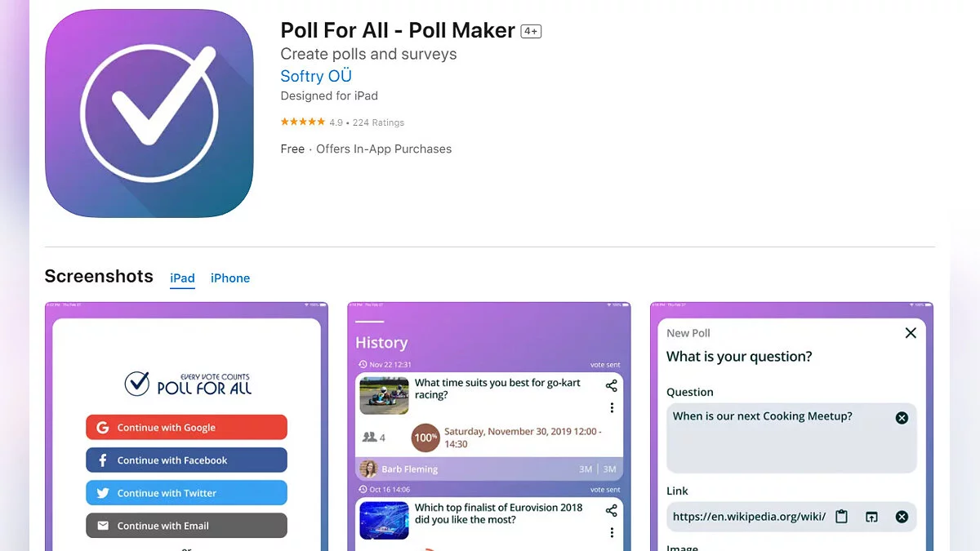Click Continue with Google button
Viewport: 980px width, 551px height.
click(186, 428)
